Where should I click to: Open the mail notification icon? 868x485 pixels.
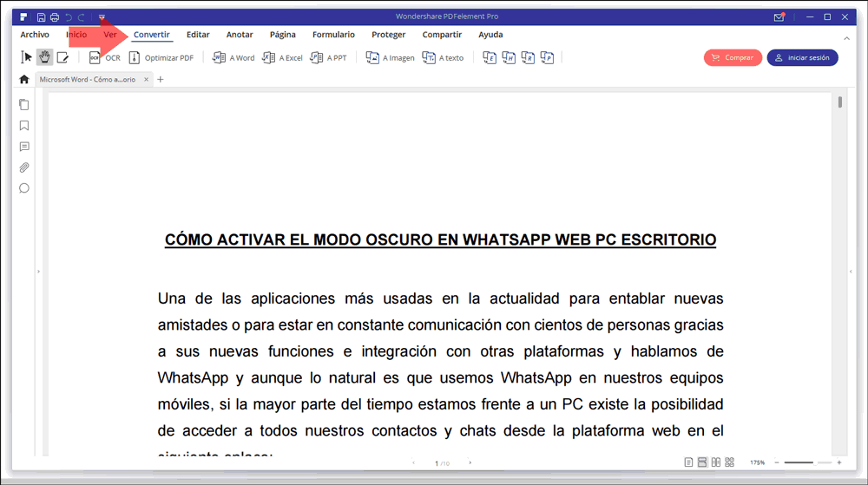[779, 17]
